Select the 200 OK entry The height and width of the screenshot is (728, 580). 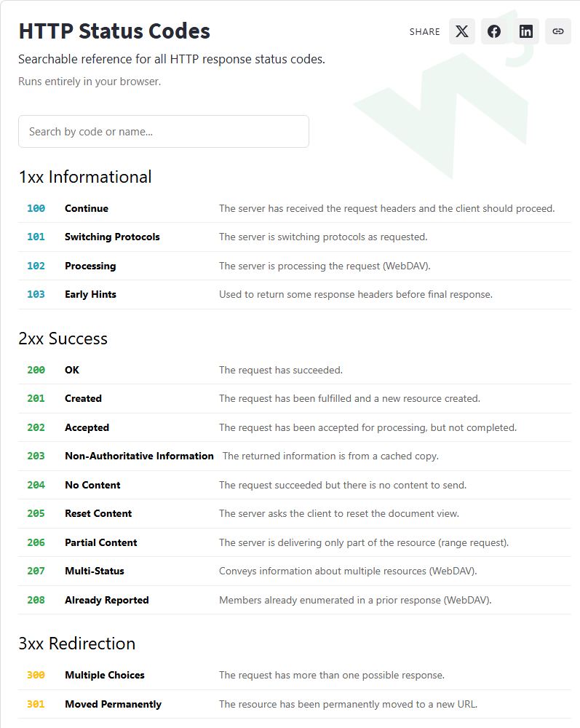295,370
